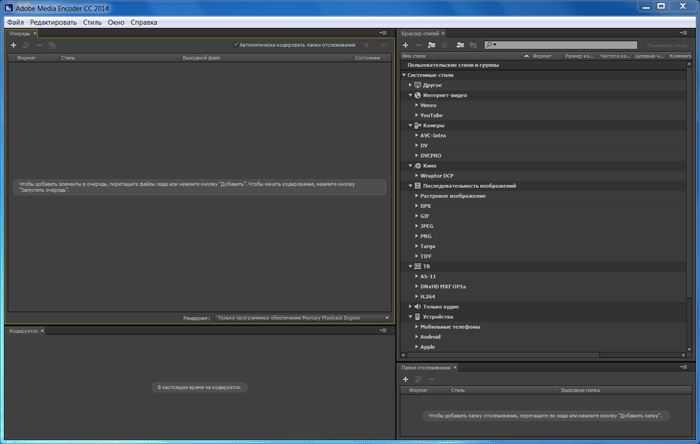Add watch folder with plus icon
Screen dimensions: 700x444
click(405, 379)
